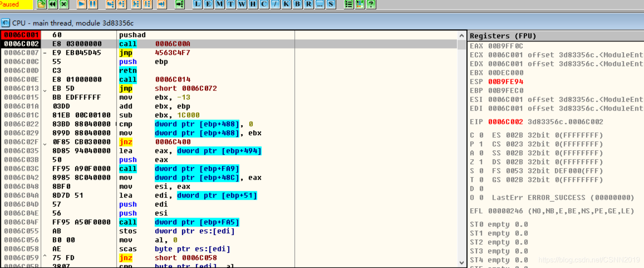Click the Paused status indicator
644x268 pixels.
coord(16,4)
